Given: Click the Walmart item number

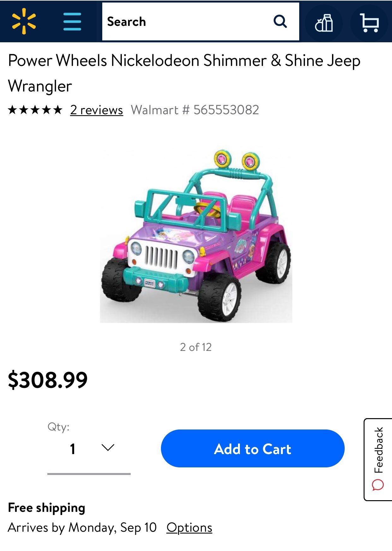Looking at the screenshot, I should point(195,110).
